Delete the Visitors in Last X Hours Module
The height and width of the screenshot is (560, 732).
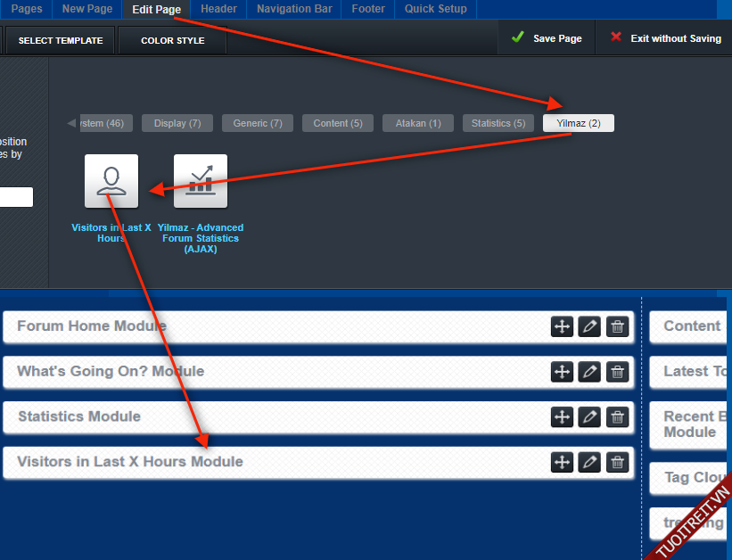click(x=617, y=462)
